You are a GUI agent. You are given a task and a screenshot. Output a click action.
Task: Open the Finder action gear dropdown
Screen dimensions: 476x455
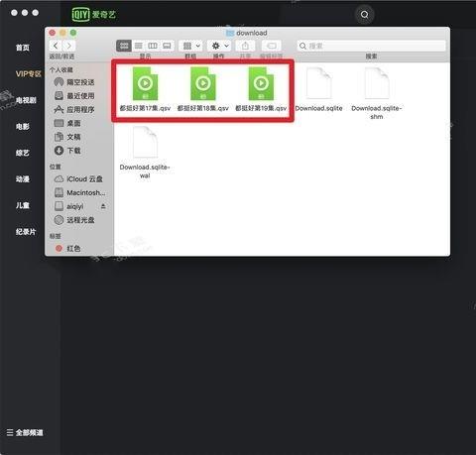point(219,46)
